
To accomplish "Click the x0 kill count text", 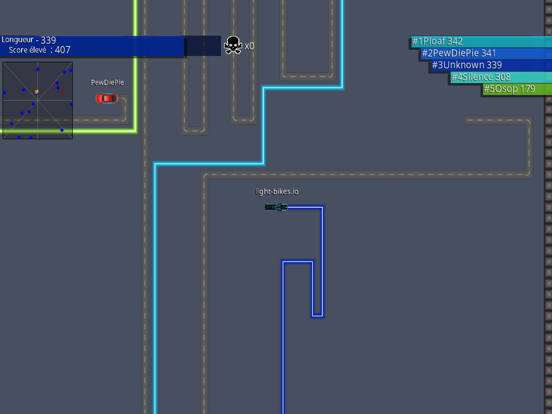I will point(249,46).
